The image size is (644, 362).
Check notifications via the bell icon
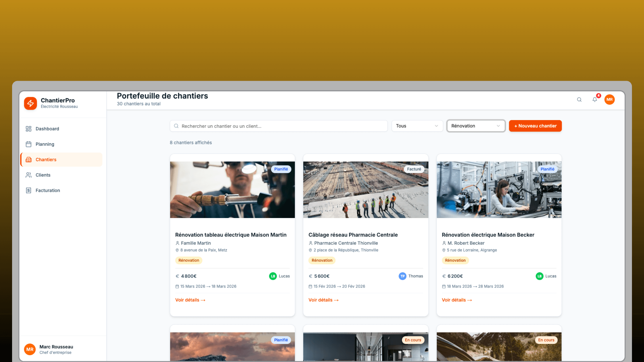click(595, 100)
